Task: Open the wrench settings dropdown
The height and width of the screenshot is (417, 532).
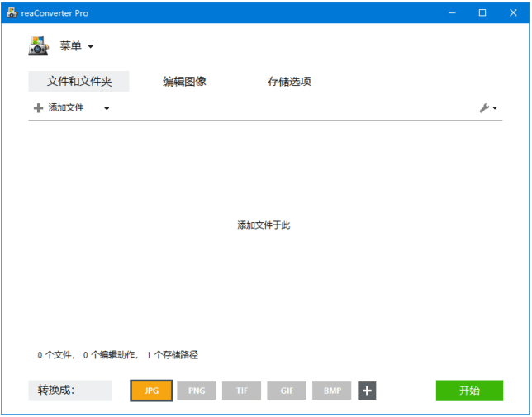Action: pos(488,108)
